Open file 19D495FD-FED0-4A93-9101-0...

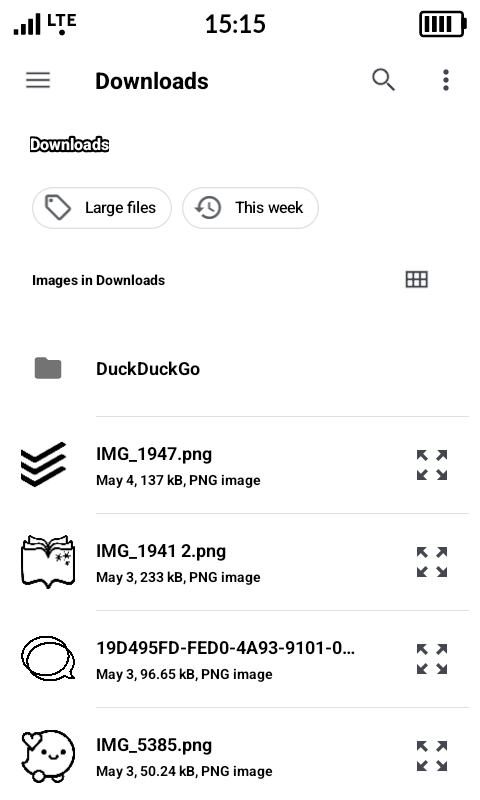pos(225,648)
